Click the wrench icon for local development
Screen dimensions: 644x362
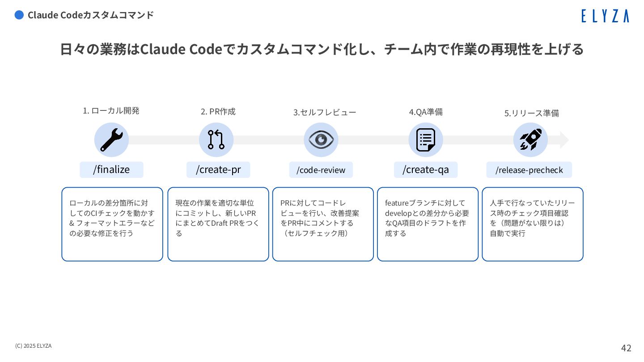pos(111,140)
